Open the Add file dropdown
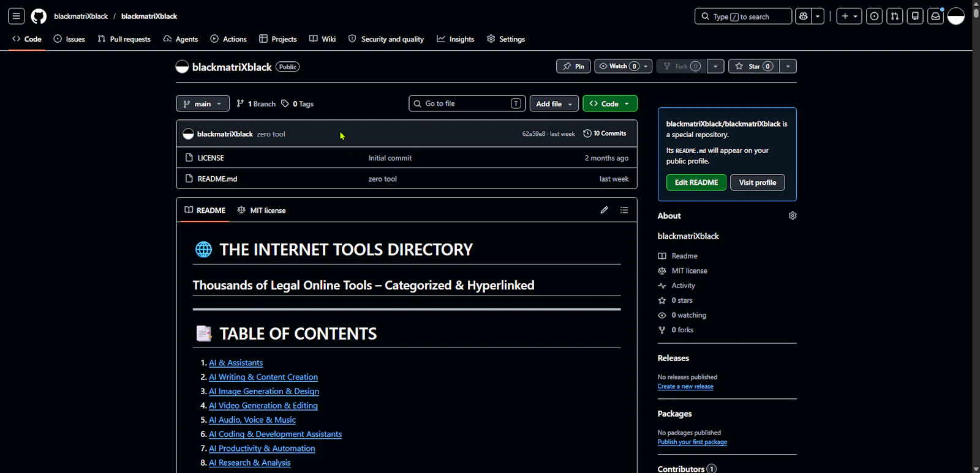The width and height of the screenshot is (980, 473). pyautogui.click(x=554, y=104)
